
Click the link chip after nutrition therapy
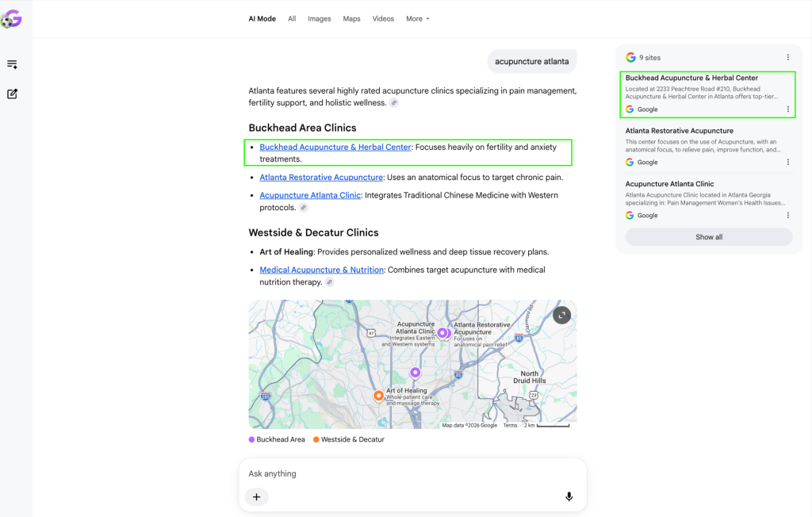click(x=329, y=281)
